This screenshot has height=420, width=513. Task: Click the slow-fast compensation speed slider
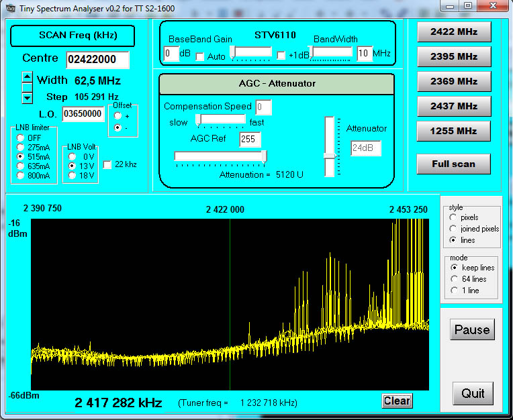[221, 120]
